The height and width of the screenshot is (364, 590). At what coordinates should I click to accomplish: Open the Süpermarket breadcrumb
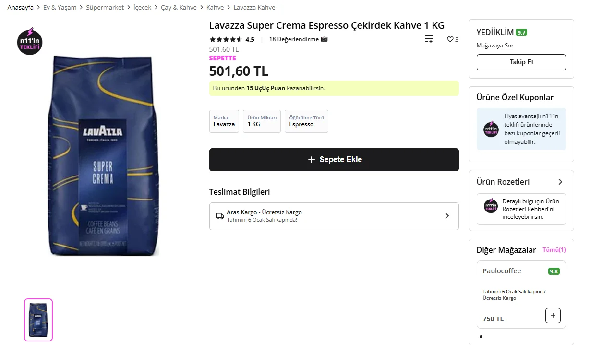pos(105,7)
